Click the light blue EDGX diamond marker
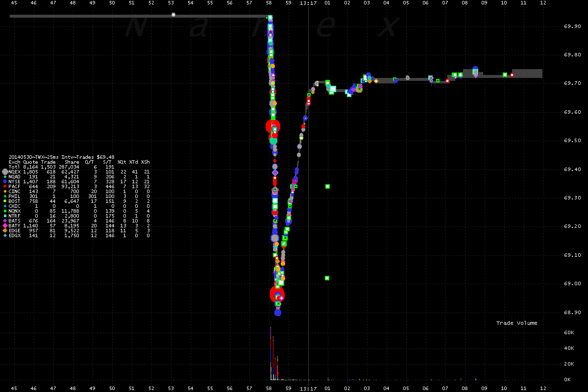The height and width of the screenshot is (392, 588). pos(5,236)
